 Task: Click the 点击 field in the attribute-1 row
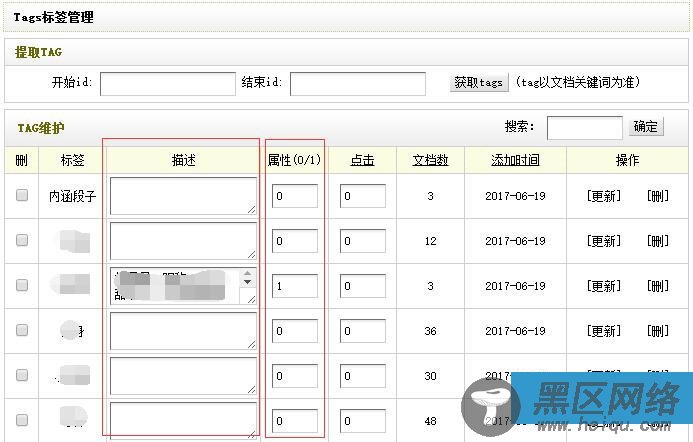363,286
